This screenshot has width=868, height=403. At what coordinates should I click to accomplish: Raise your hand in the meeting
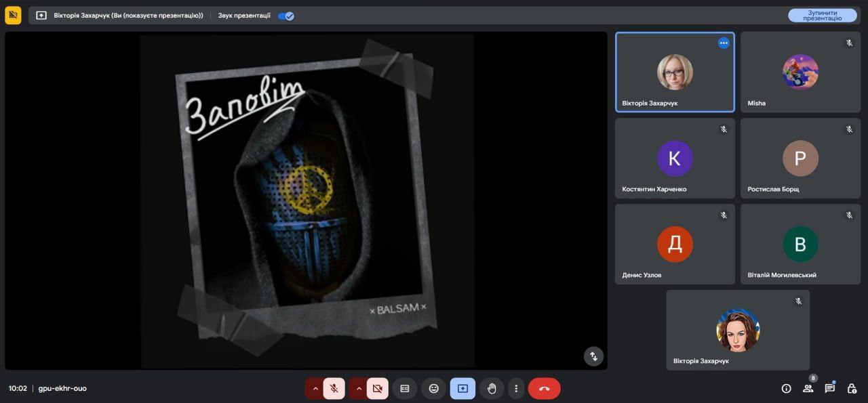(x=492, y=389)
